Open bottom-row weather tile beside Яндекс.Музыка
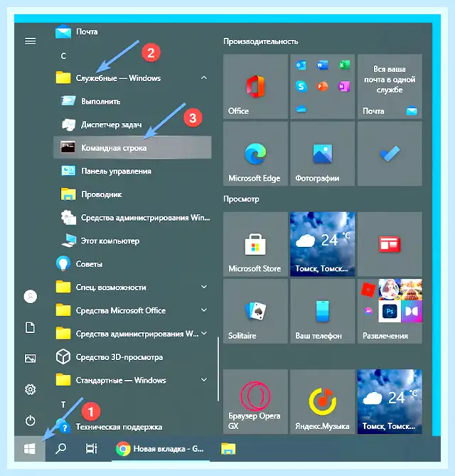455x476 pixels. (x=390, y=401)
